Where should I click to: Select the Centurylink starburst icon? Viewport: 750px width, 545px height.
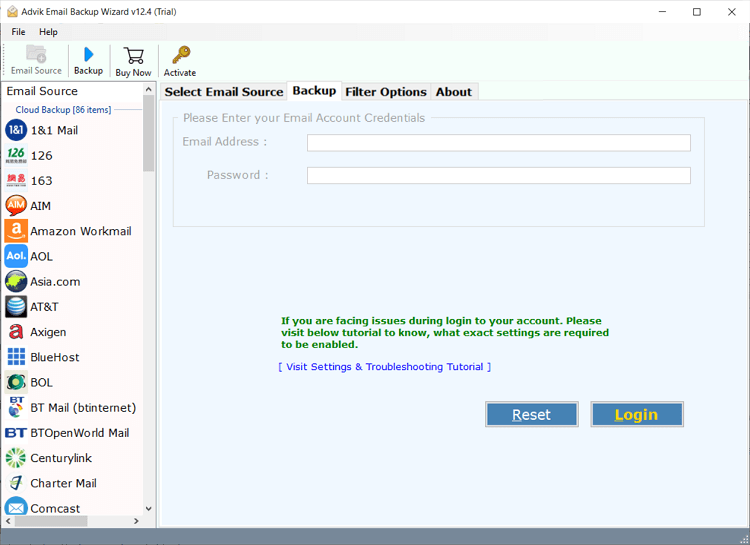point(16,458)
